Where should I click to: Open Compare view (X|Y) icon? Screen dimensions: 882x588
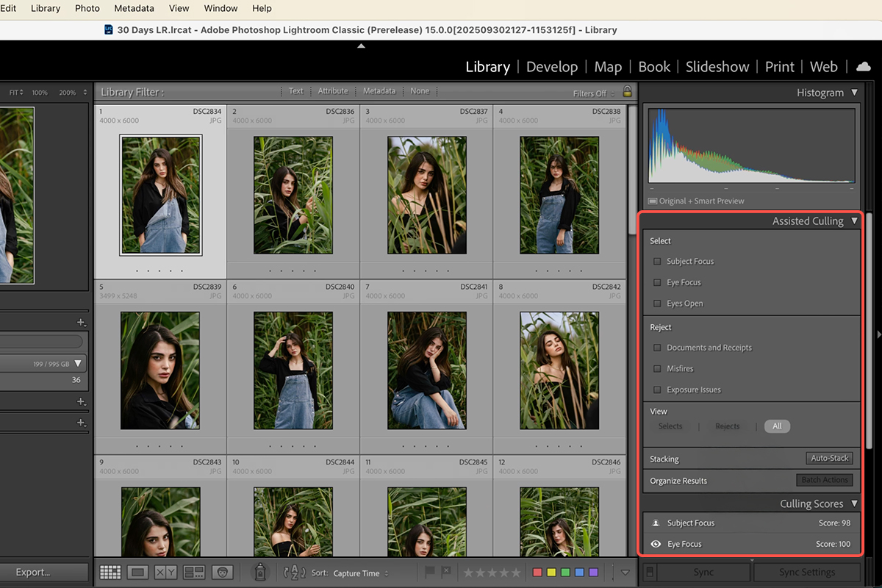click(165, 572)
